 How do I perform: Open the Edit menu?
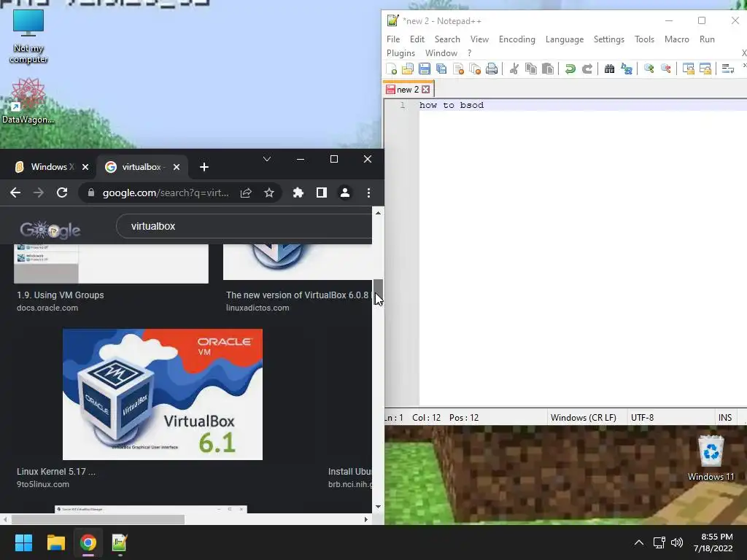click(x=417, y=39)
